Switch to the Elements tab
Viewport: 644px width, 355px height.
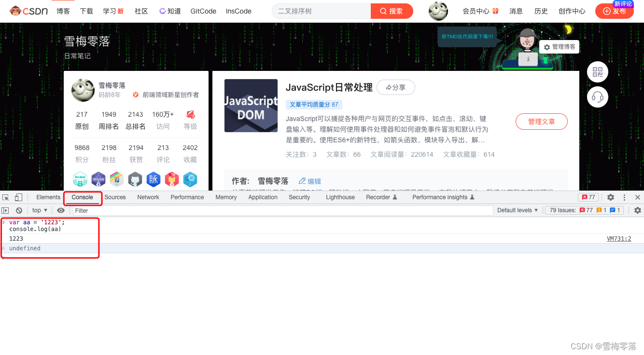[x=48, y=197]
